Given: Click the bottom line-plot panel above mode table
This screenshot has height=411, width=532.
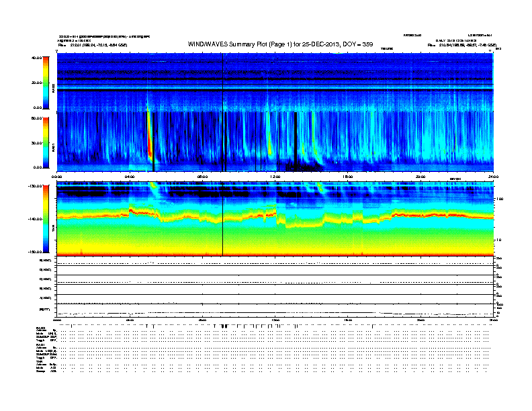Looking at the screenshot, I should (275, 310).
